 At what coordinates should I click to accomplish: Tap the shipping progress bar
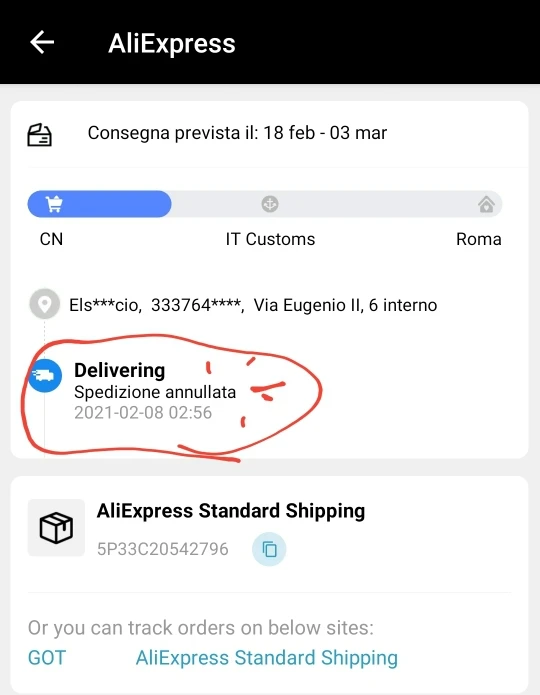click(265, 204)
